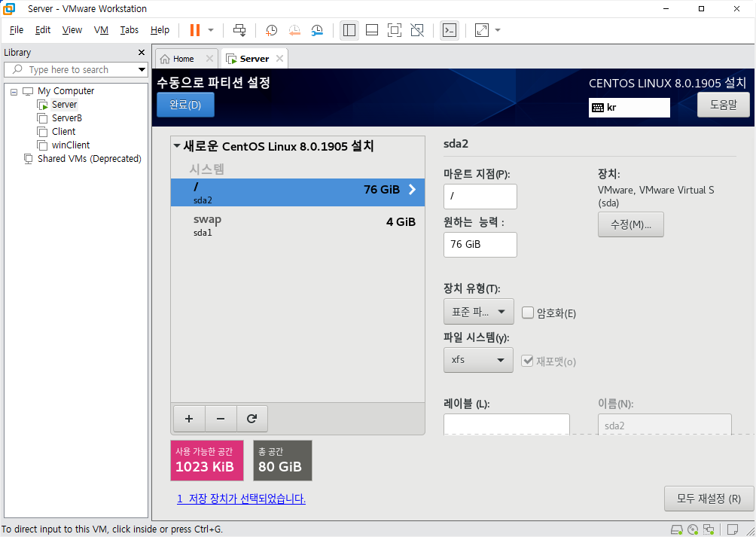The height and width of the screenshot is (537, 756).
Task: Click the hard disk status icon in the status bar
Action: tap(676, 529)
